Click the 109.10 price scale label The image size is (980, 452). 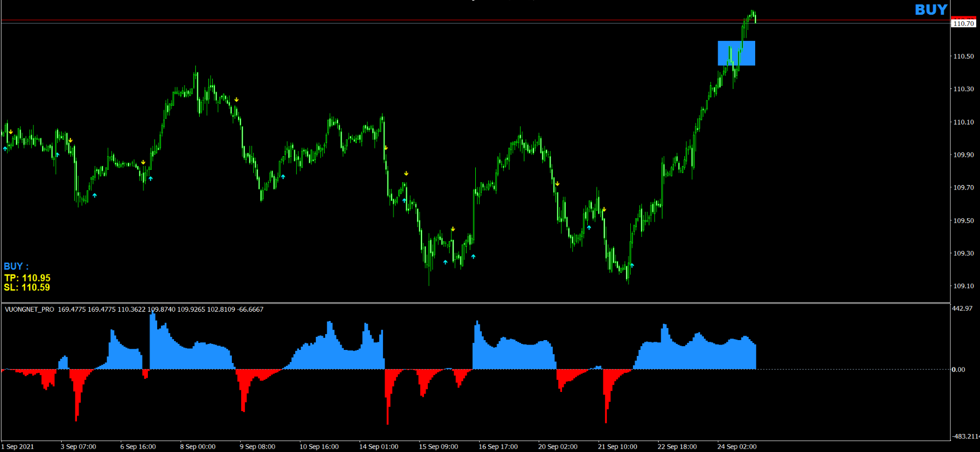click(x=963, y=286)
